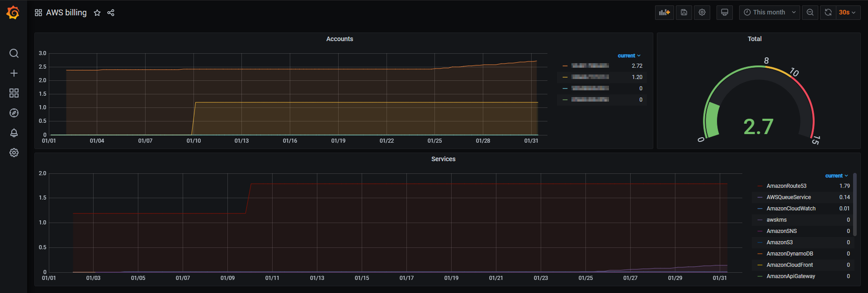
Task: Refresh the dashboard now
Action: point(828,13)
